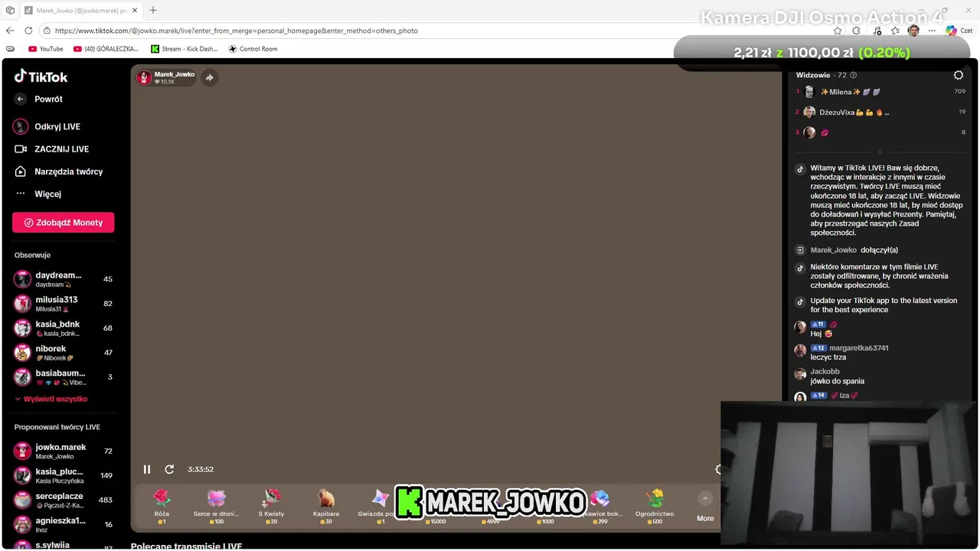Expand more gifts with More
This screenshot has height=551, width=980.
[x=705, y=507]
